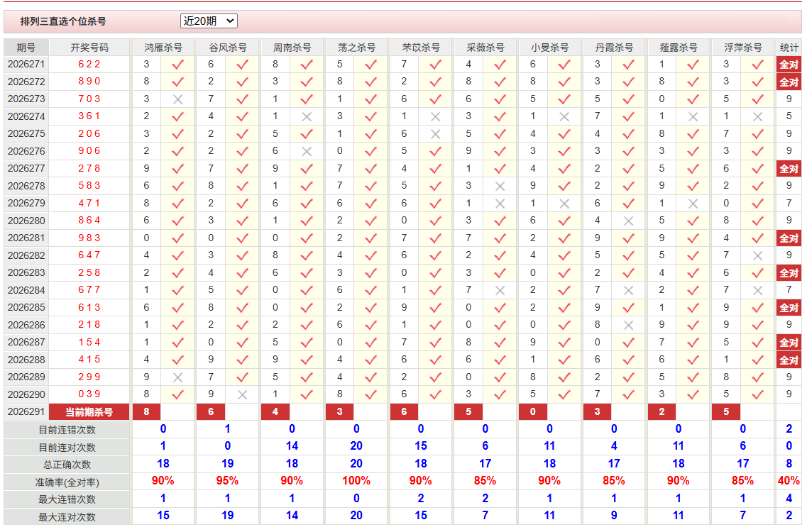Click the winning number 039 in row 2026290
Screen dimensions: 807x532
89,394
